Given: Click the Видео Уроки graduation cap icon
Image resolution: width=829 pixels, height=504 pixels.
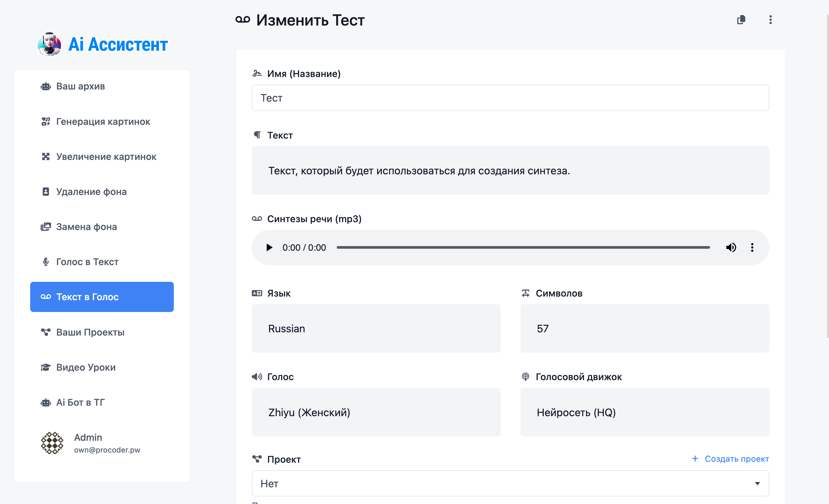Looking at the screenshot, I should tap(46, 367).
